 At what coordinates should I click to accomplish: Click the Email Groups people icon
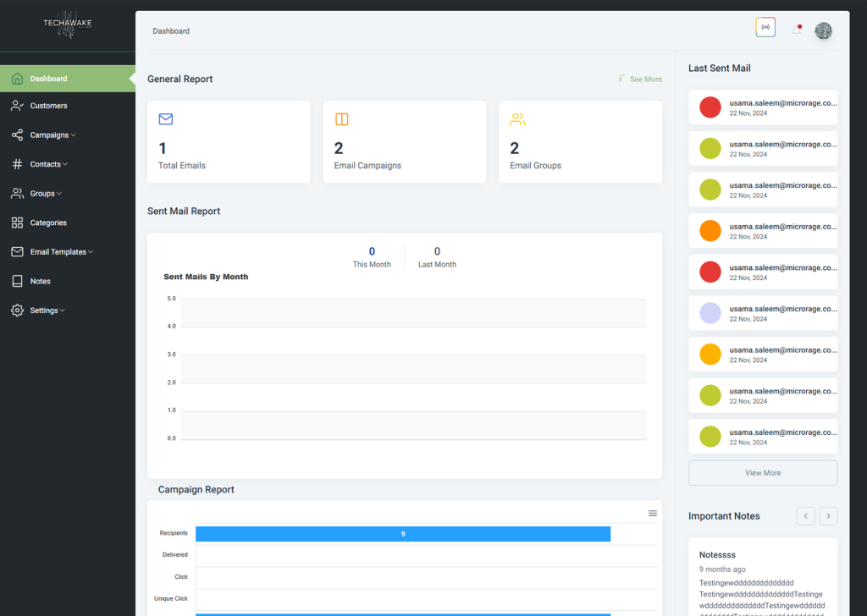coord(517,119)
